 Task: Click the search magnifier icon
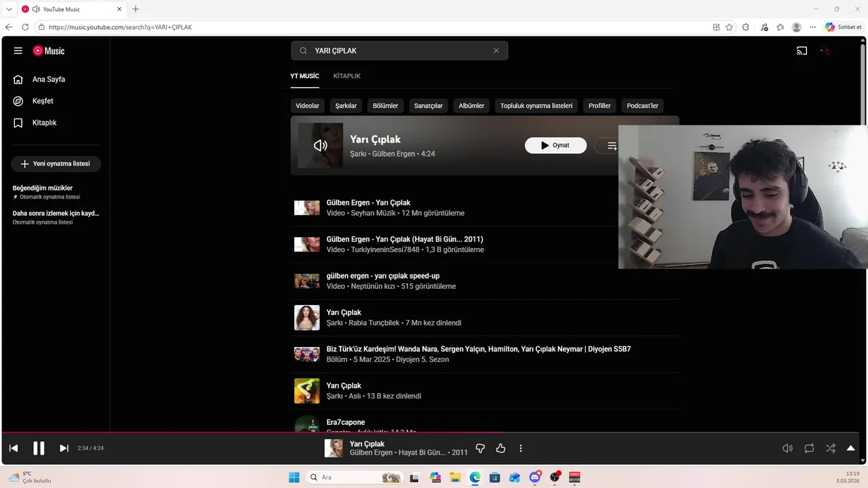[303, 51]
